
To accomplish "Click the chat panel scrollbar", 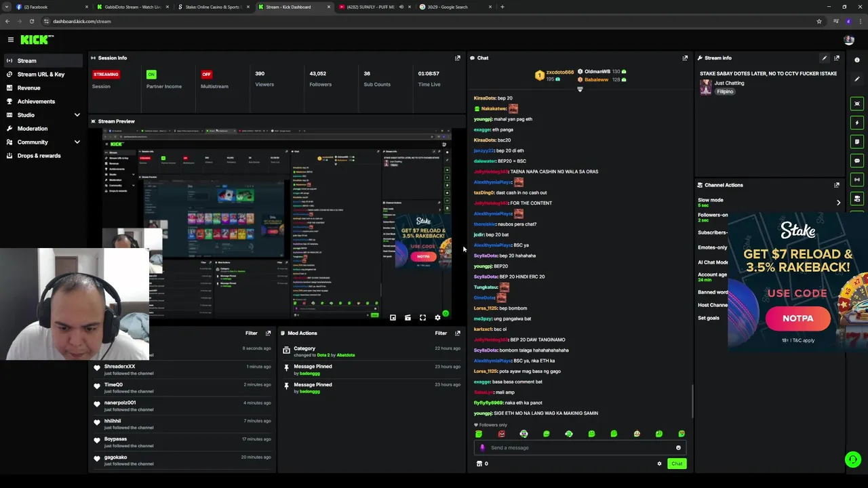I will pyautogui.click(x=692, y=401).
